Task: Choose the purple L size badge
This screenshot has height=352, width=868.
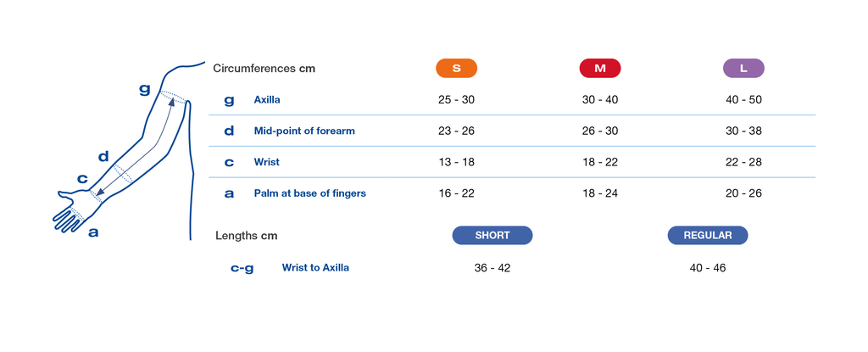Action: tap(743, 68)
